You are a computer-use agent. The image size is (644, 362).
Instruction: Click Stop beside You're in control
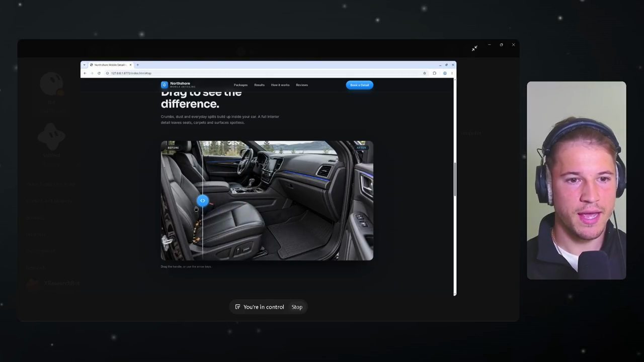[x=297, y=307]
